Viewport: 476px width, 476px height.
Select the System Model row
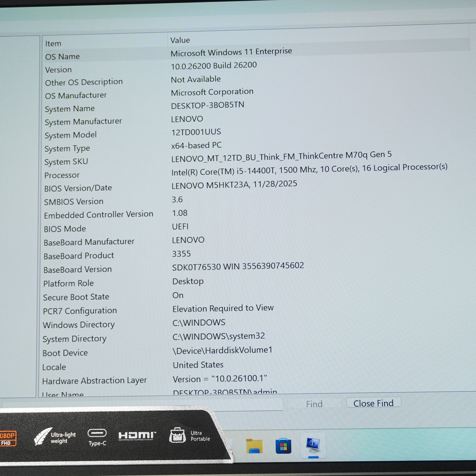click(70, 135)
